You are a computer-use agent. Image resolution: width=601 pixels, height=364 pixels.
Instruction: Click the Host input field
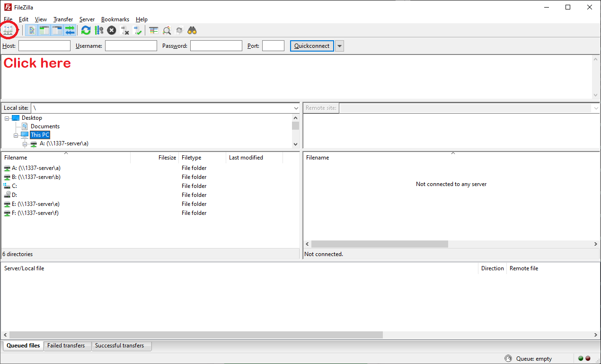pyautogui.click(x=44, y=46)
